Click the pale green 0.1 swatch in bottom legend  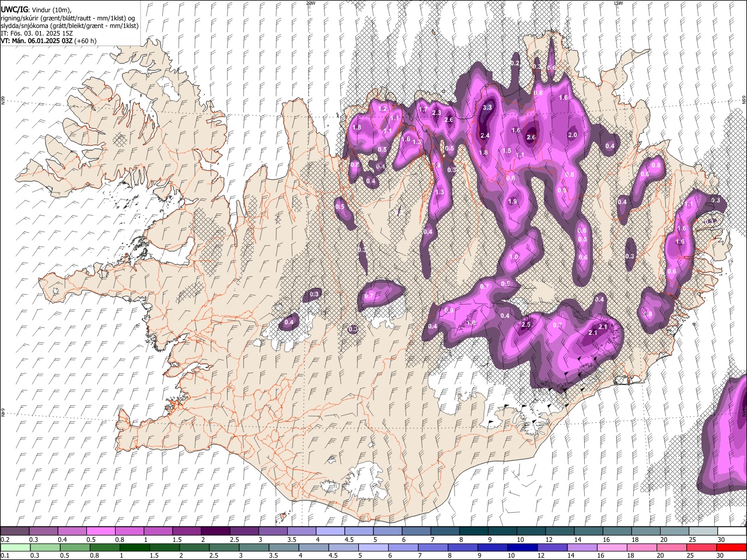point(15,548)
